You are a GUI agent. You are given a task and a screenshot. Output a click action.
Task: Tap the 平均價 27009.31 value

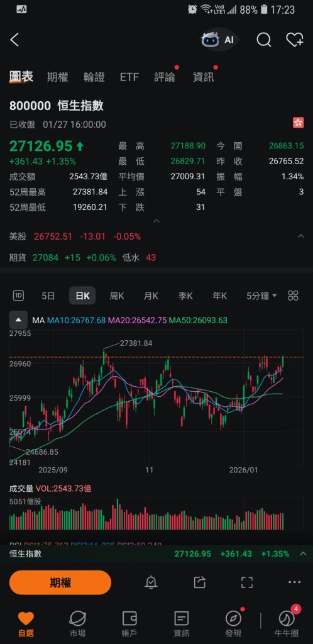(187, 177)
